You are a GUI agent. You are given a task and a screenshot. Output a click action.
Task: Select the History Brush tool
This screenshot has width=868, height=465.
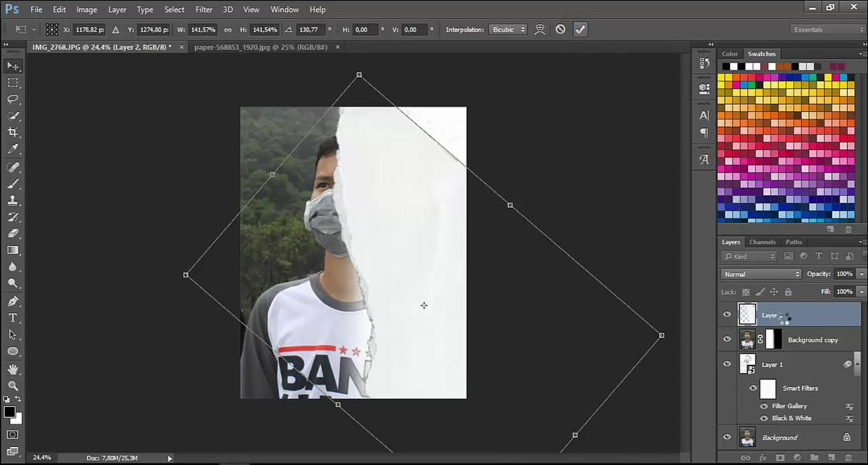(13, 217)
